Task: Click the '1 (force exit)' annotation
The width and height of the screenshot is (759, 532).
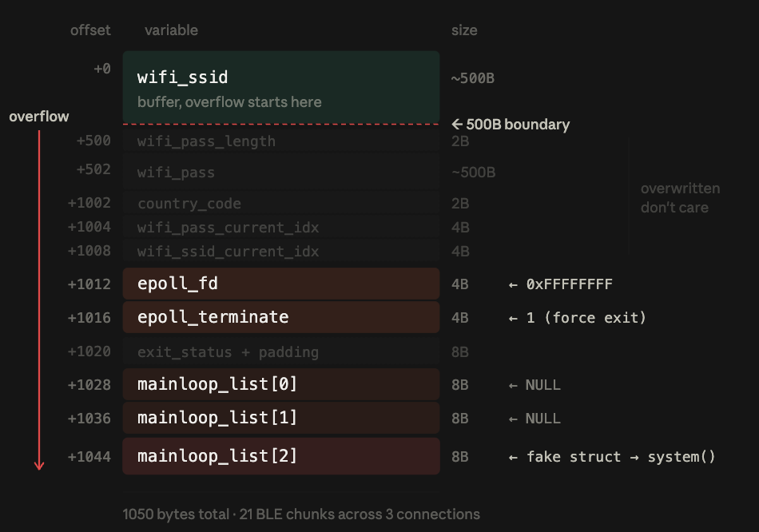Action: tap(577, 318)
